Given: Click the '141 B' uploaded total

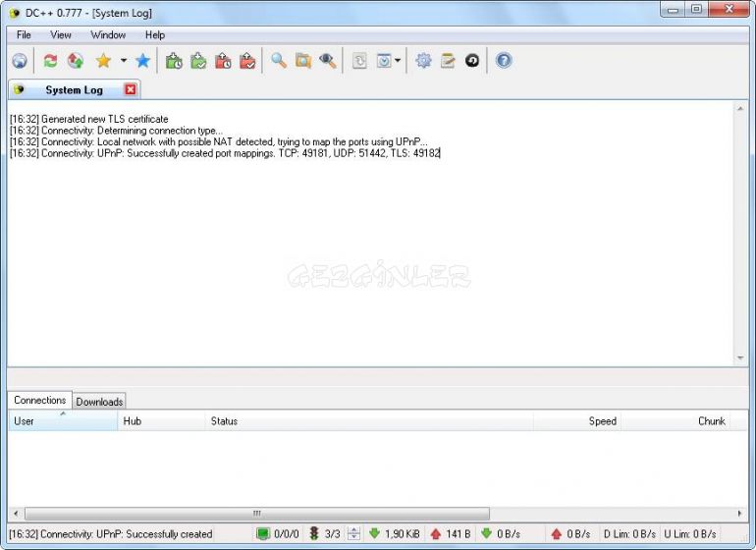Looking at the screenshot, I should (x=459, y=534).
